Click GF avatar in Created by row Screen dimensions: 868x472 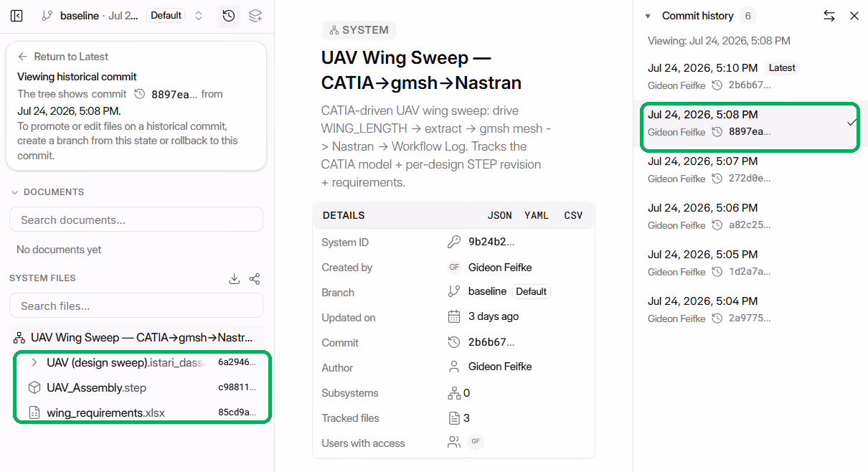pos(454,267)
